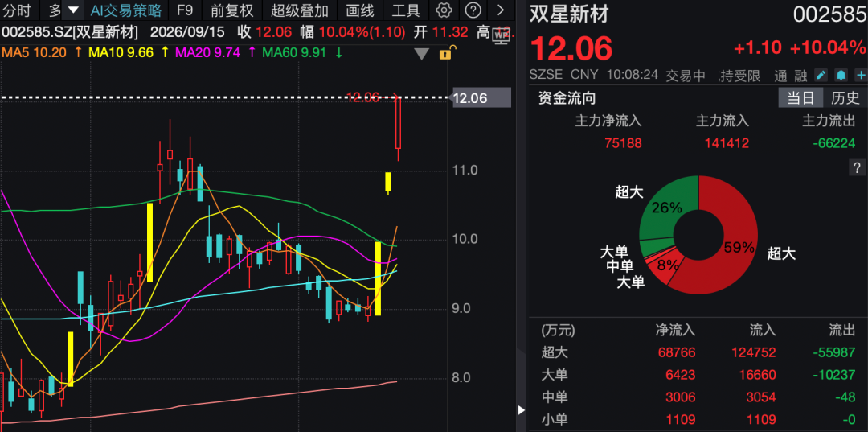
Task: Collapse indicators with gray down triangle
Action: [423, 54]
